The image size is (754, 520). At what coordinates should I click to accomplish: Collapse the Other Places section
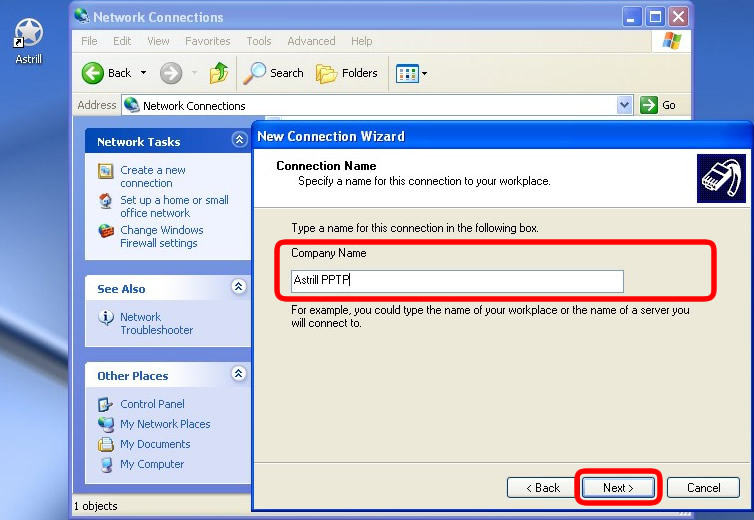tap(239, 375)
